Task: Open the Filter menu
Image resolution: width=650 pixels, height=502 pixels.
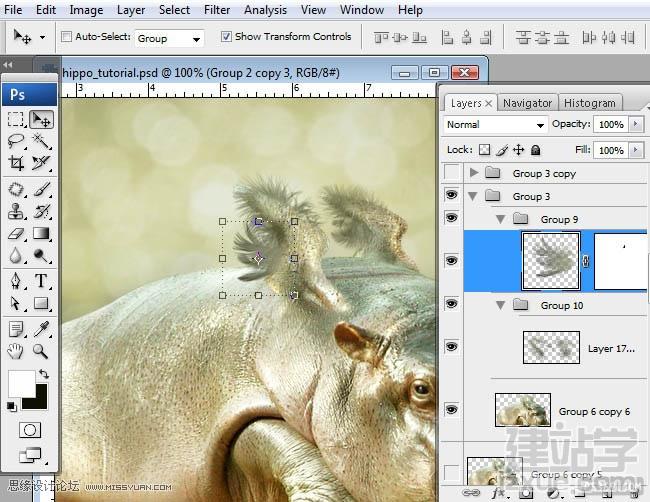Action: coord(216,10)
